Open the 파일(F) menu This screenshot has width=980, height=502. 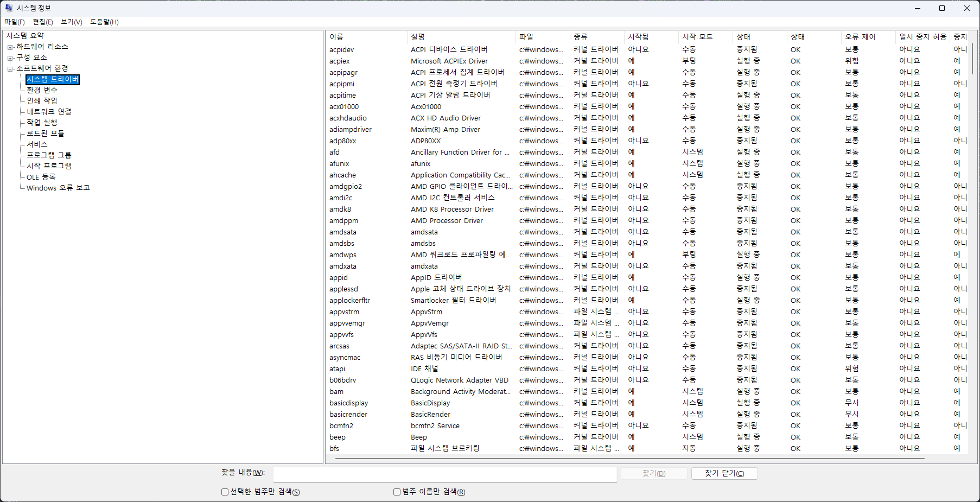tap(15, 22)
